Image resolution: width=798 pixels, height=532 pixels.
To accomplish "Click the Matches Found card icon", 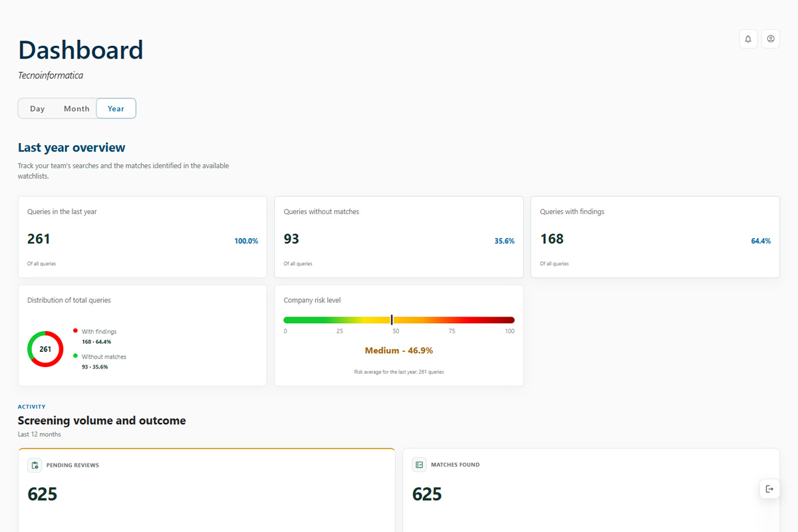I will point(419,465).
